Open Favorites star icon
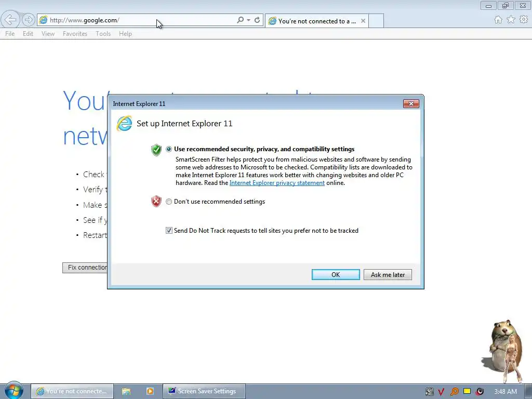This screenshot has height=399, width=532. [x=511, y=20]
